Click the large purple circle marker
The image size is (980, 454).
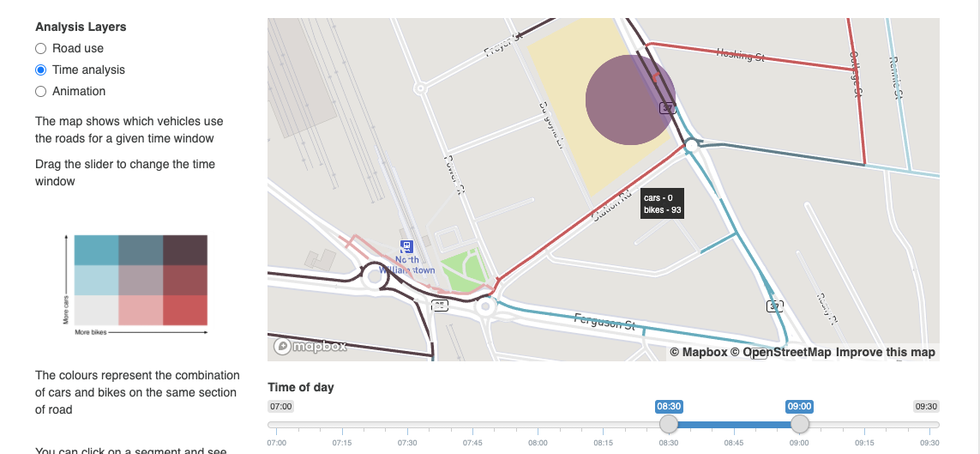630,100
